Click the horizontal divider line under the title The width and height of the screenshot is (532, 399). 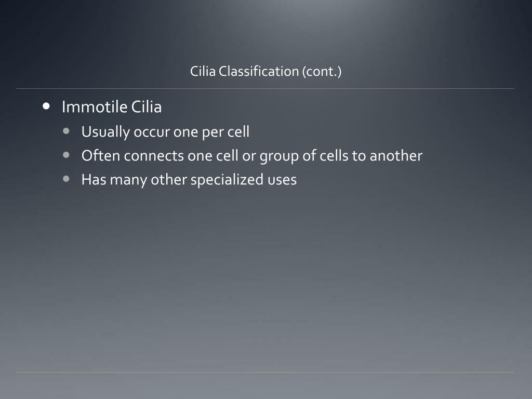[265, 88]
